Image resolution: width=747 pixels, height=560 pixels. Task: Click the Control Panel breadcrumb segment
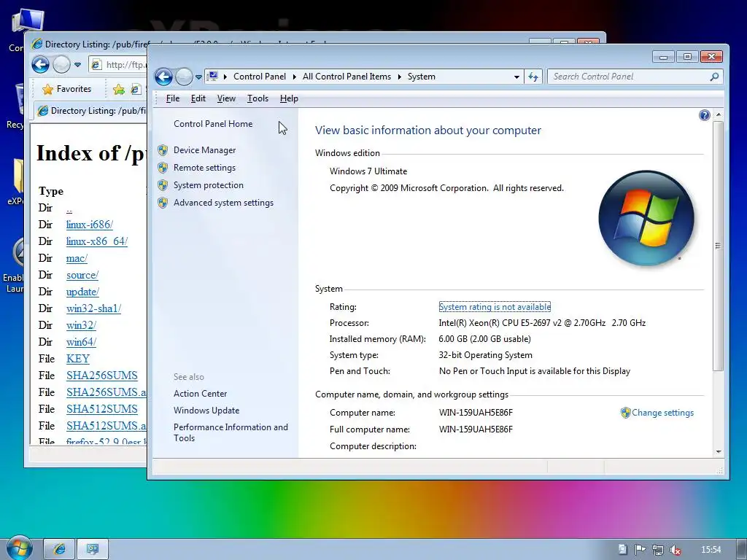click(260, 77)
